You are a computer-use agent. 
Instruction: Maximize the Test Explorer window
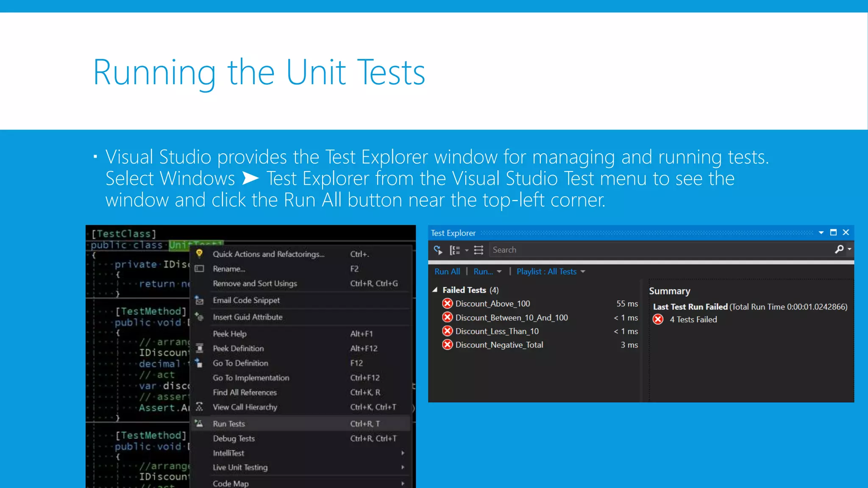coord(833,232)
